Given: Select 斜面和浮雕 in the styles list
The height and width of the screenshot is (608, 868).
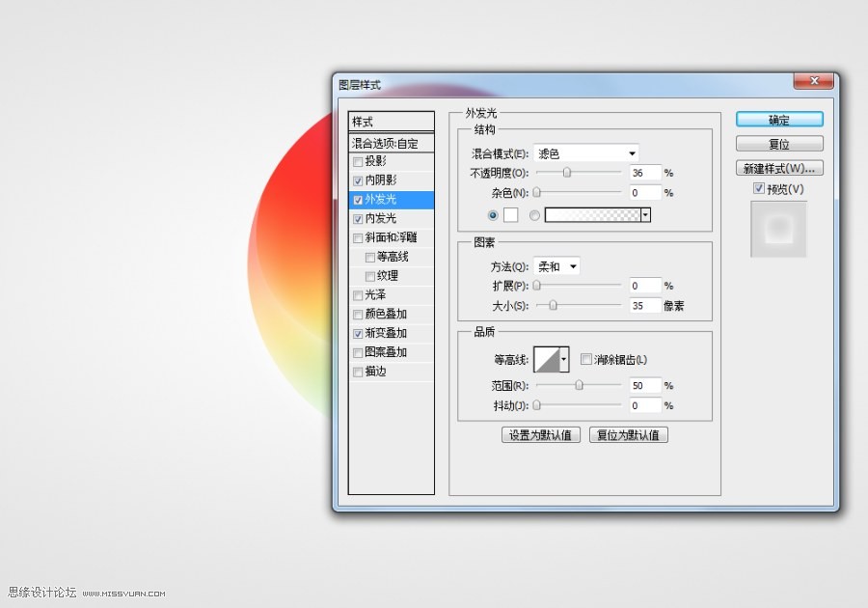Looking at the screenshot, I should (x=392, y=237).
